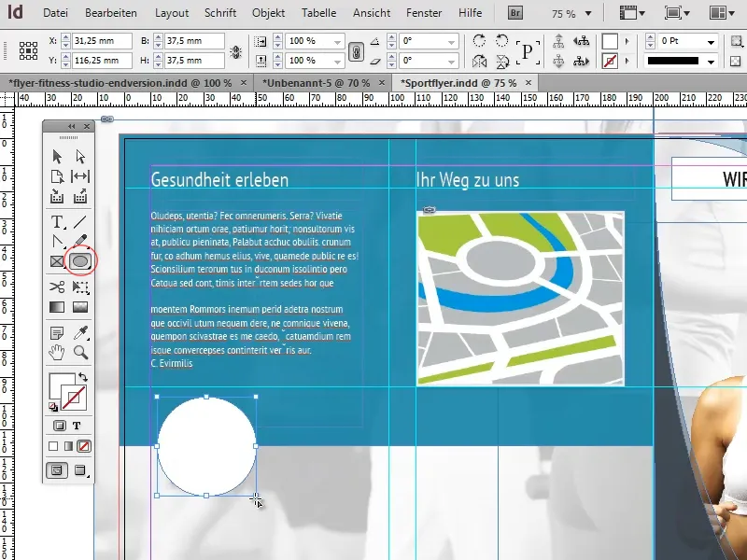Select the Content Collector tool
747x560 pixels.
pyautogui.click(x=57, y=196)
